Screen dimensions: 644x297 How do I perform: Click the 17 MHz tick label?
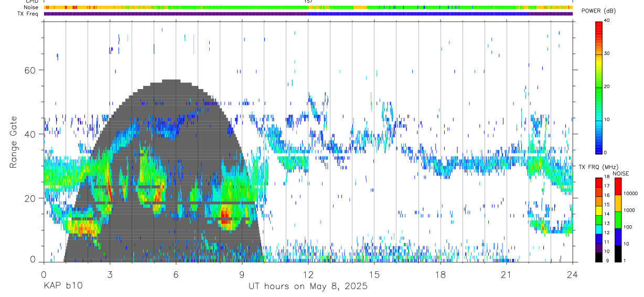tap(607, 186)
